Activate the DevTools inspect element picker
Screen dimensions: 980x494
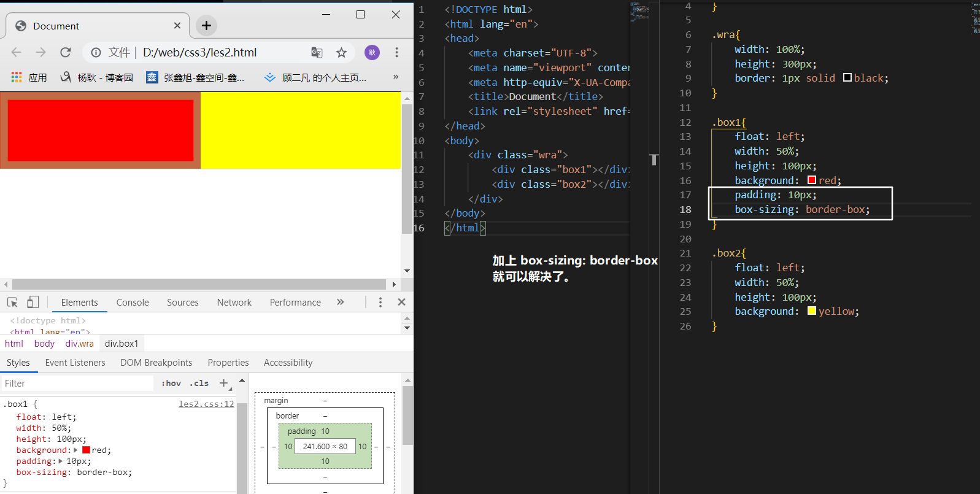coord(12,303)
